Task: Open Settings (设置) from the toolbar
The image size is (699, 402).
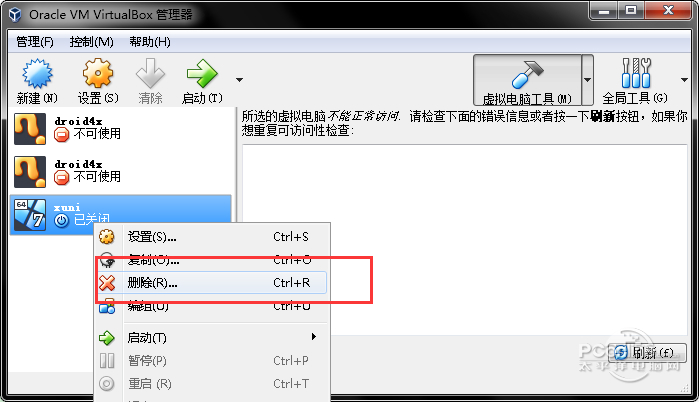Action: pyautogui.click(x=98, y=73)
